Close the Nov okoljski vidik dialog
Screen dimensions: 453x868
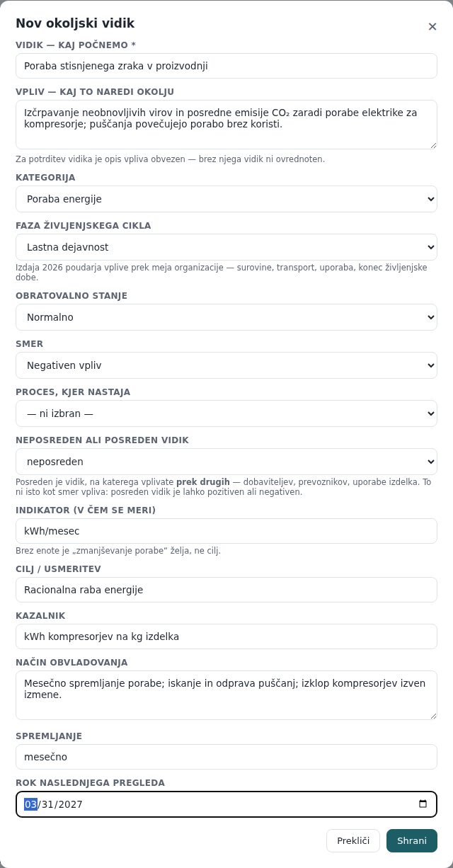click(432, 27)
